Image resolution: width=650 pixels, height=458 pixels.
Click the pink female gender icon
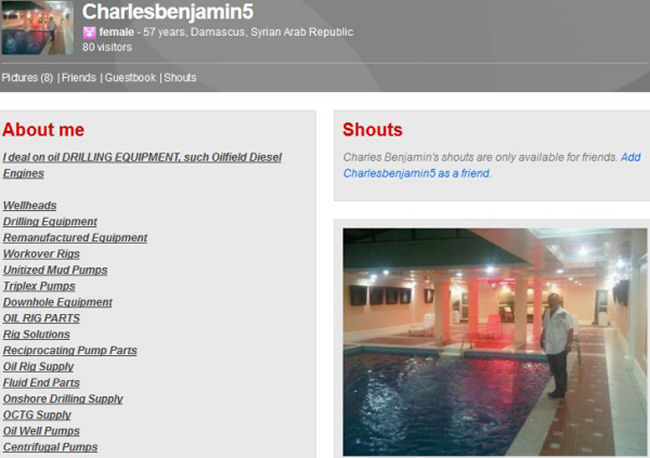[89, 32]
